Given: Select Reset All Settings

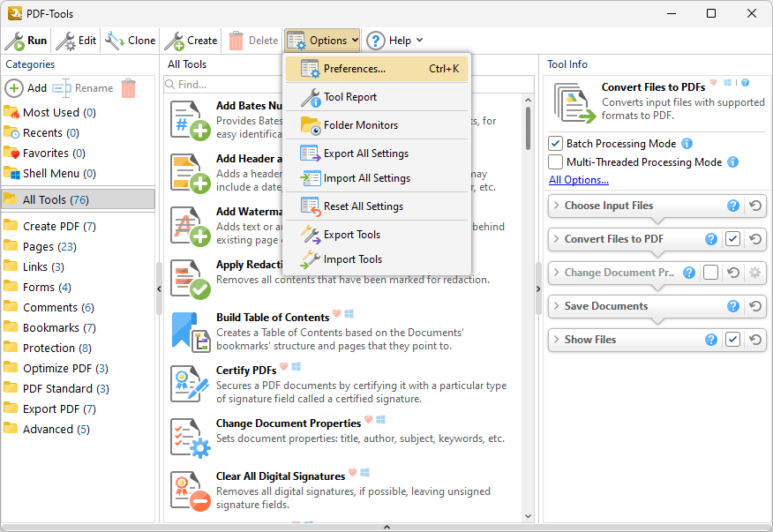Looking at the screenshot, I should point(377,206).
